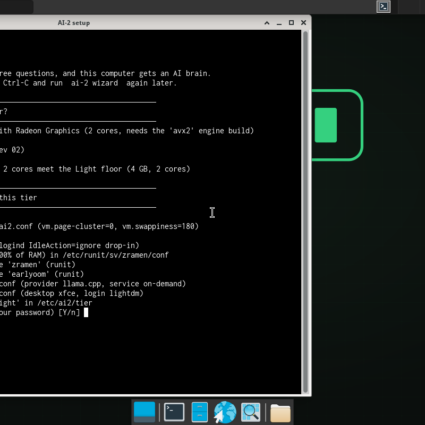The width and height of the screenshot is (425, 425).
Task: Click the terminal's vertical scrollbar
Action: coord(305,212)
